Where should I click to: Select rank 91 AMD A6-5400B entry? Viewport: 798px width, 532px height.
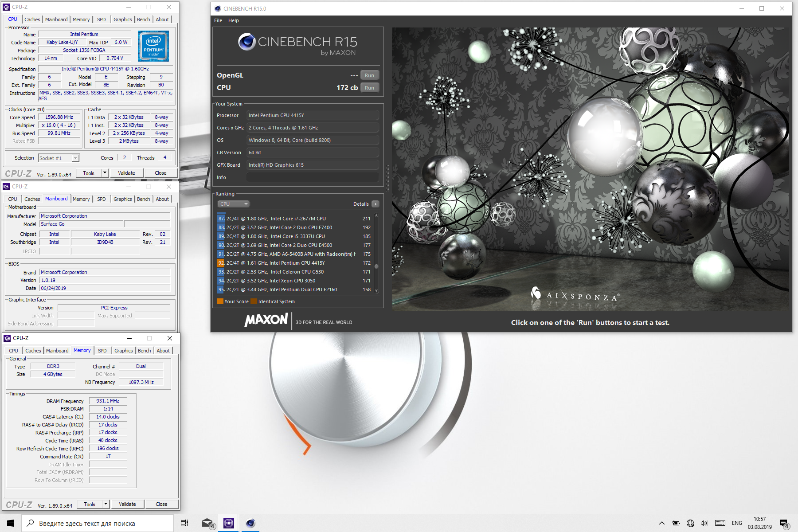point(294,254)
